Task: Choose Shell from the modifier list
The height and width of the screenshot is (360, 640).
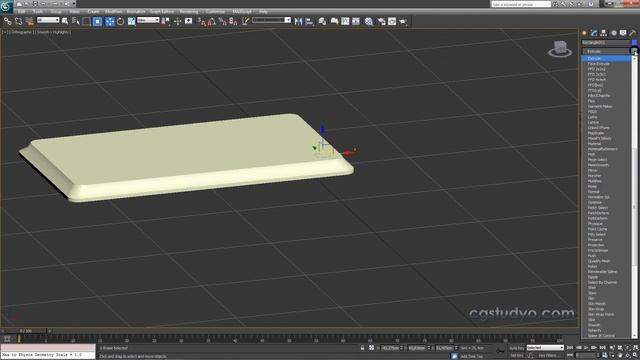Action: click(592, 288)
